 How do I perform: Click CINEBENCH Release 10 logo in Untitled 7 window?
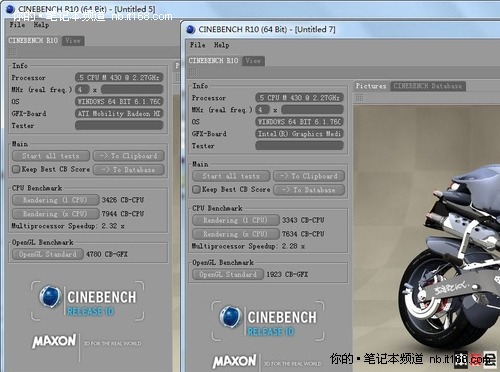(268, 321)
